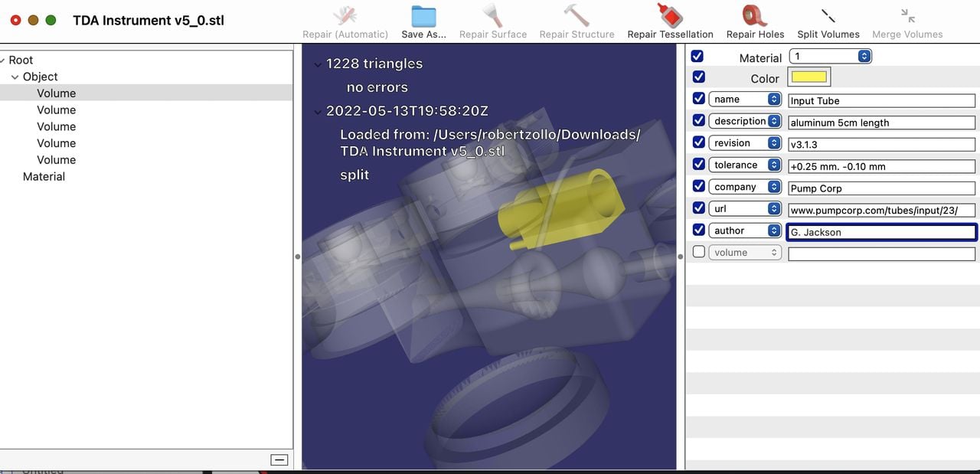Open the tolerance property type dropdown
980x474 pixels.
coord(773,164)
